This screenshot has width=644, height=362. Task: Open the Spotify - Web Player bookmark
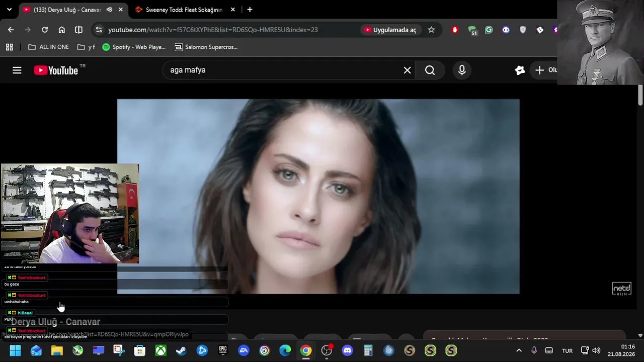[x=134, y=47]
